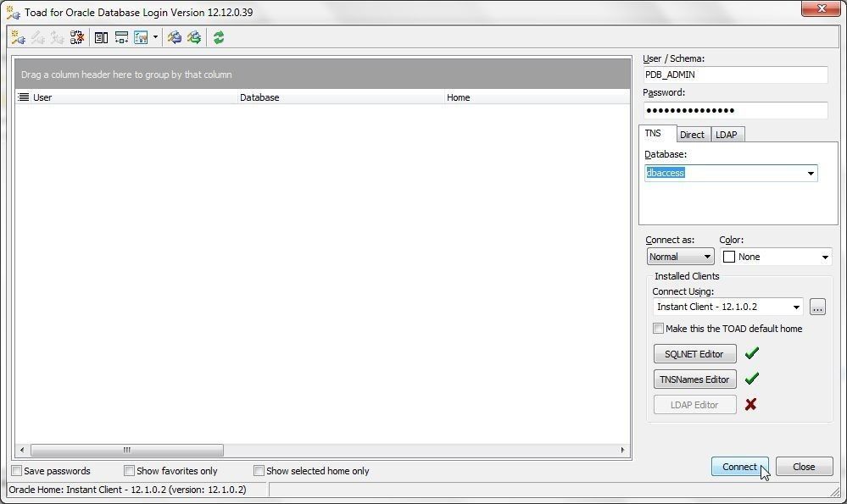Click the left scroll arrow of grid
The width and height of the screenshot is (847, 504).
pos(22,450)
